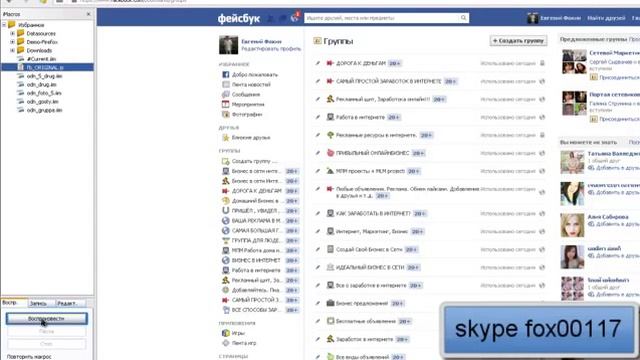Click the + Создать группу button
The height and width of the screenshot is (360, 640).
518,40
